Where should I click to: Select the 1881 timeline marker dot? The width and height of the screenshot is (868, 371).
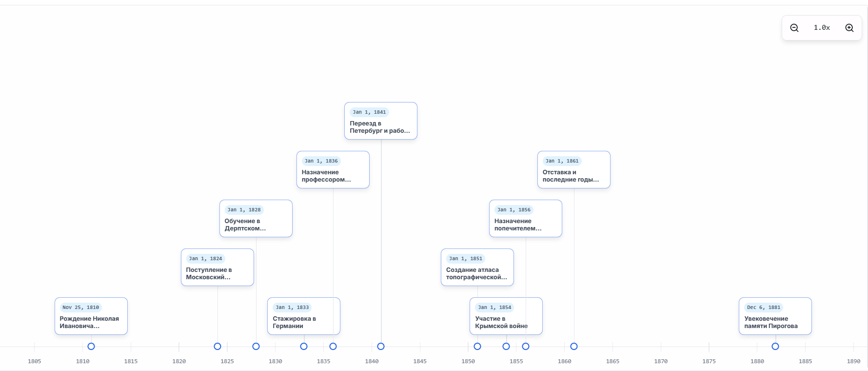(x=775, y=347)
